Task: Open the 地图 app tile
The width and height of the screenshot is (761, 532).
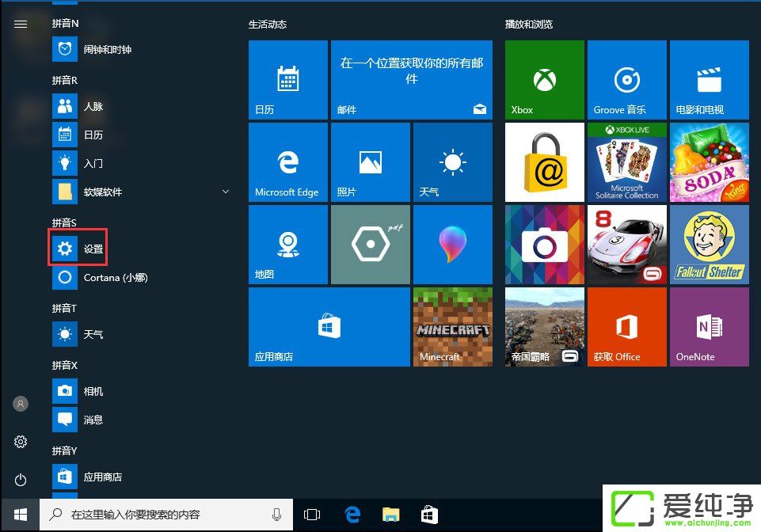Action: pyautogui.click(x=287, y=244)
